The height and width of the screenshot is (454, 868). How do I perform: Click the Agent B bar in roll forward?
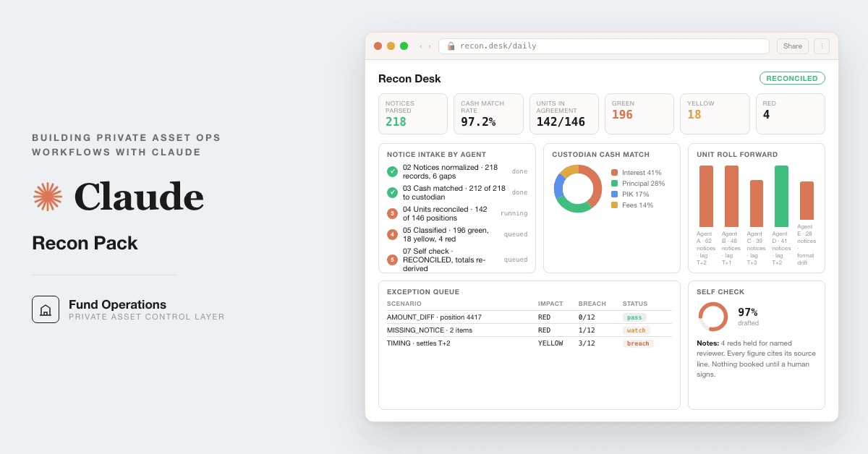click(731, 197)
